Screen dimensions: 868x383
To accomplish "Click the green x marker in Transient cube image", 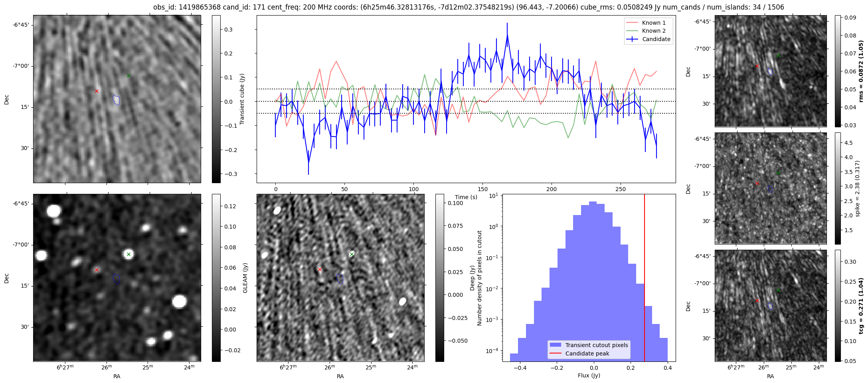I will coord(129,75).
